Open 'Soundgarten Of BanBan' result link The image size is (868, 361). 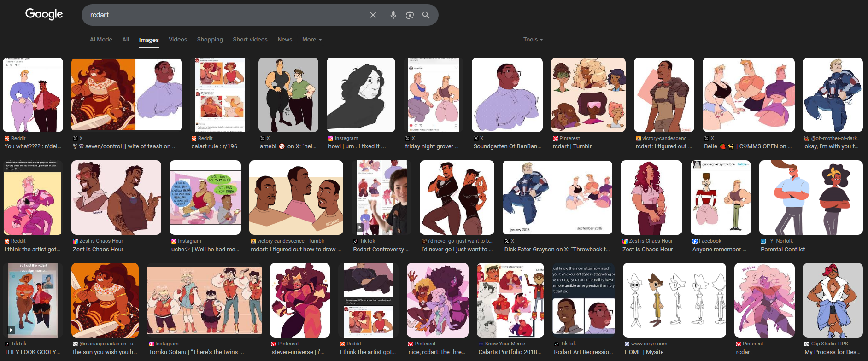tap(507, 146)
